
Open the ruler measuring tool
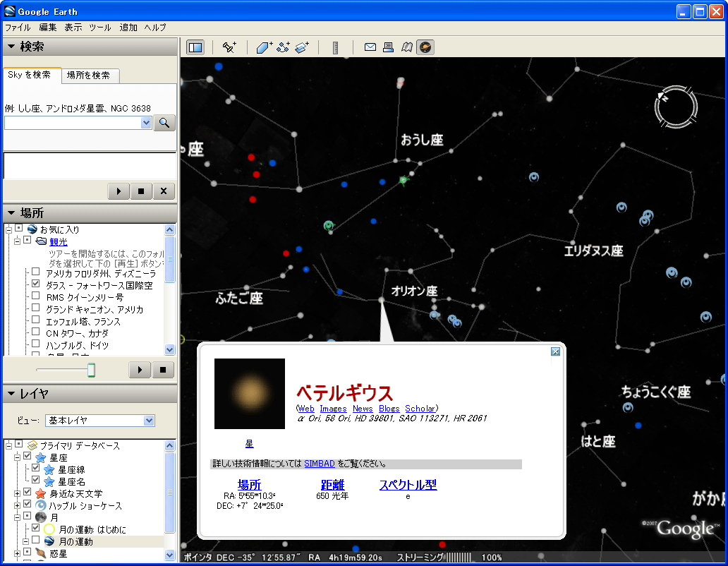click(335, 47)
